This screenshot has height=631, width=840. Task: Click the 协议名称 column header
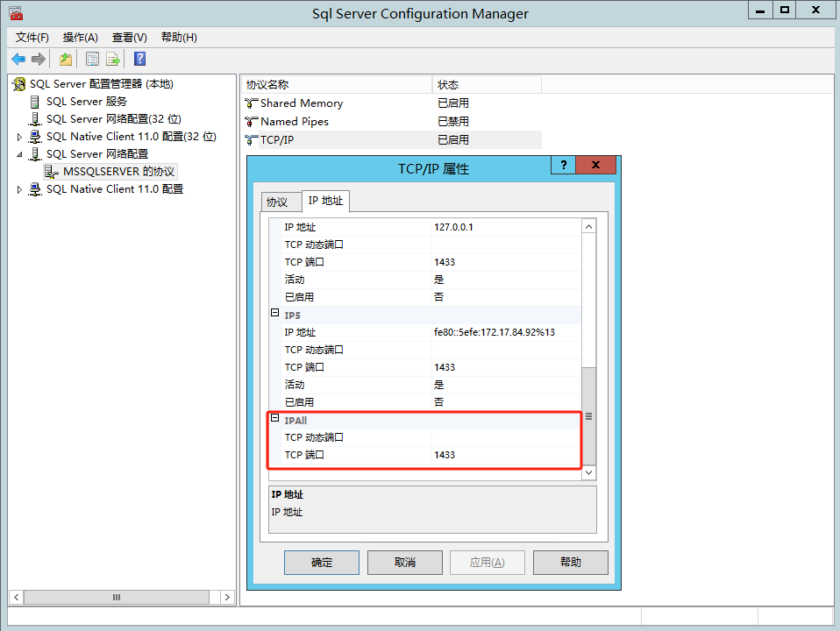click(337, 85)
